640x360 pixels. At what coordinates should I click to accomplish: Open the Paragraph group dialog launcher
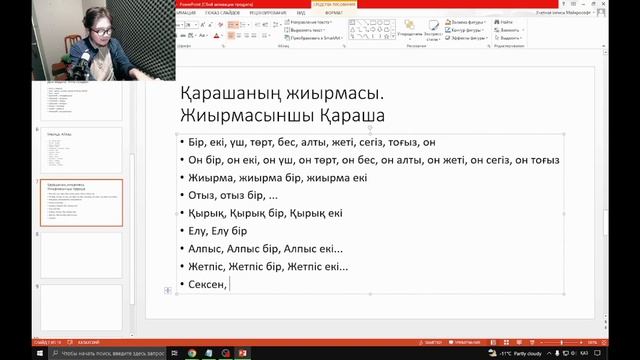(344, 46)
